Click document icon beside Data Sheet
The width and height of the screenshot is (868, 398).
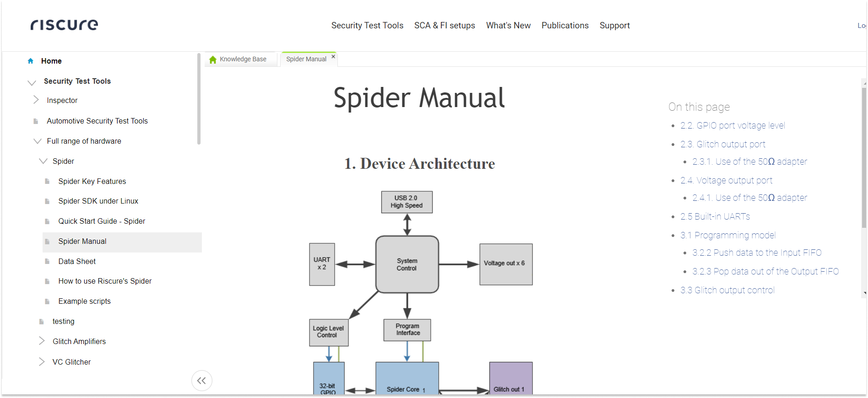(x=47, y=262)
